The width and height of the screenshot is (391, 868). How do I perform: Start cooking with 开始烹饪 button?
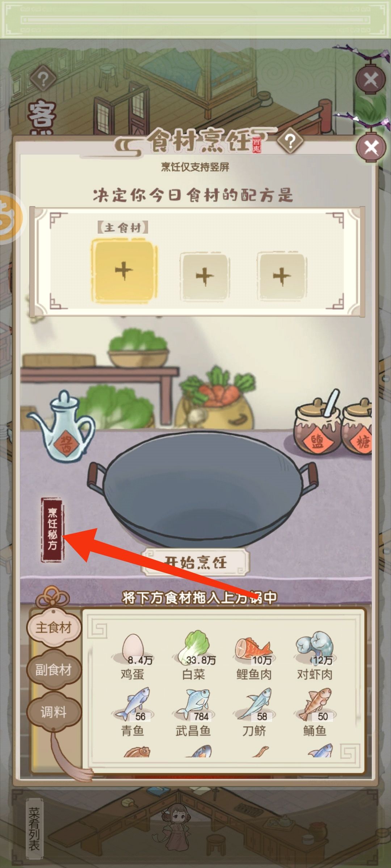(195, 562)
